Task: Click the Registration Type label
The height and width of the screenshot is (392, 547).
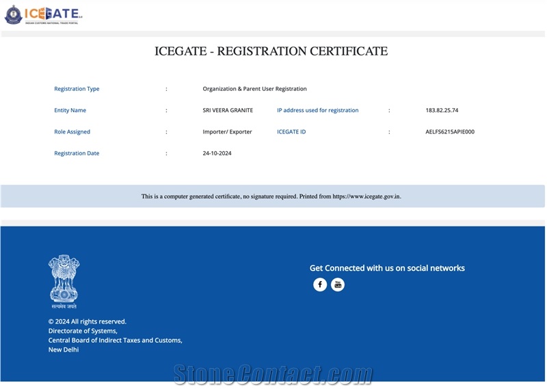Action: pyautogui.click(x=77, y=89)
